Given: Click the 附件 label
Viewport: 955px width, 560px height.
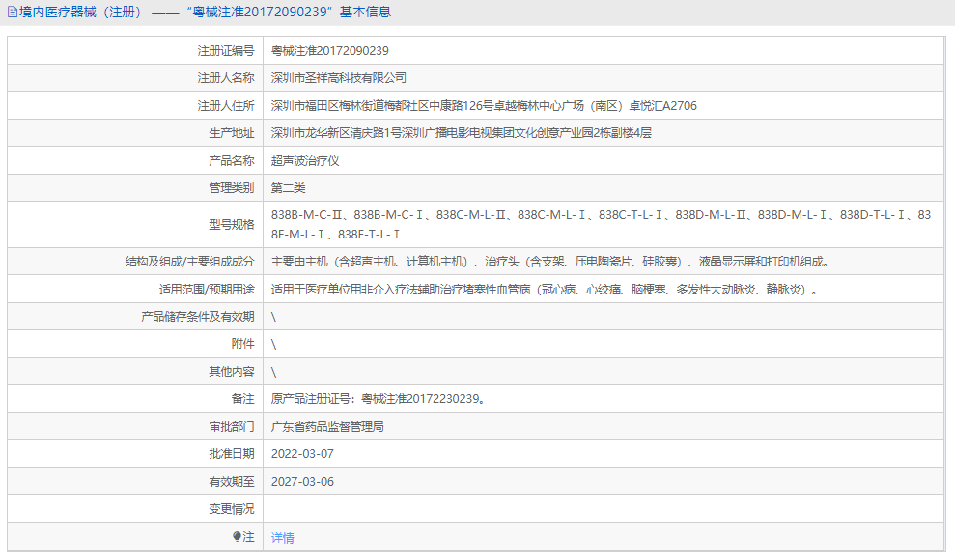Looking at the screenshot, I should tap(242, 344).
